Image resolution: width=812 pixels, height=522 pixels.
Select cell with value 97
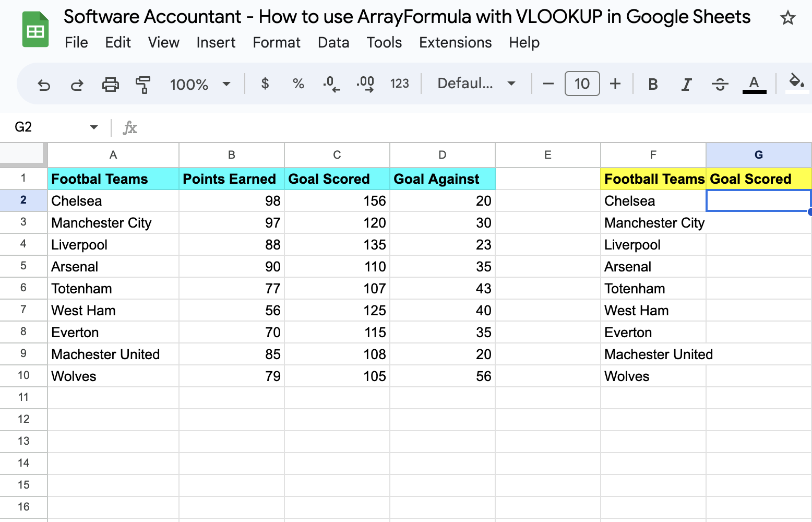pyautogui.click(x=232, y=222)
